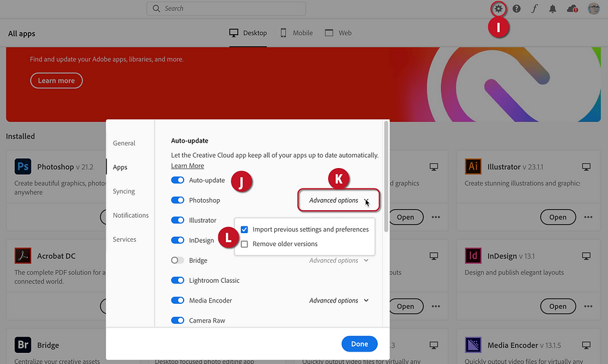The image size is (608, 364).
Task: Open Syncing preferences section
Action: [123, 191]
